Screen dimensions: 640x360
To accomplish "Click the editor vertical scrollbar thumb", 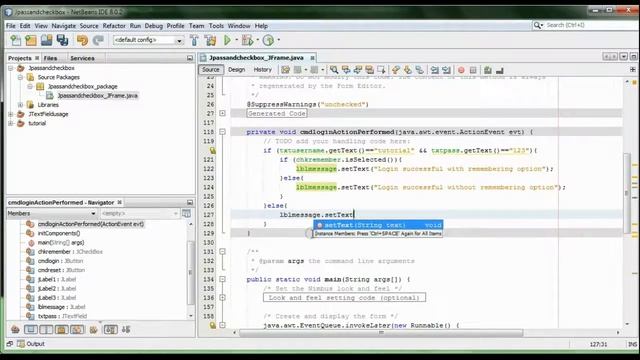I will tap(627, 193).
